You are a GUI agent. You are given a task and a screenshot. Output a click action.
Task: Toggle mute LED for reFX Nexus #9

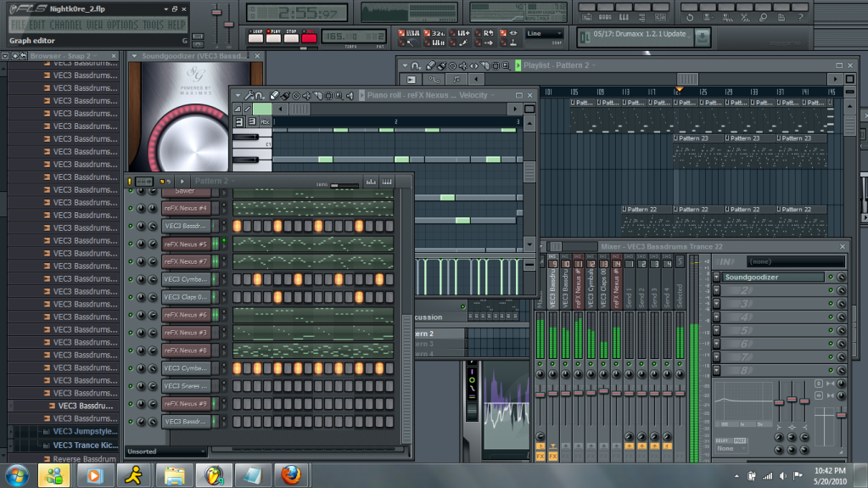131,404
